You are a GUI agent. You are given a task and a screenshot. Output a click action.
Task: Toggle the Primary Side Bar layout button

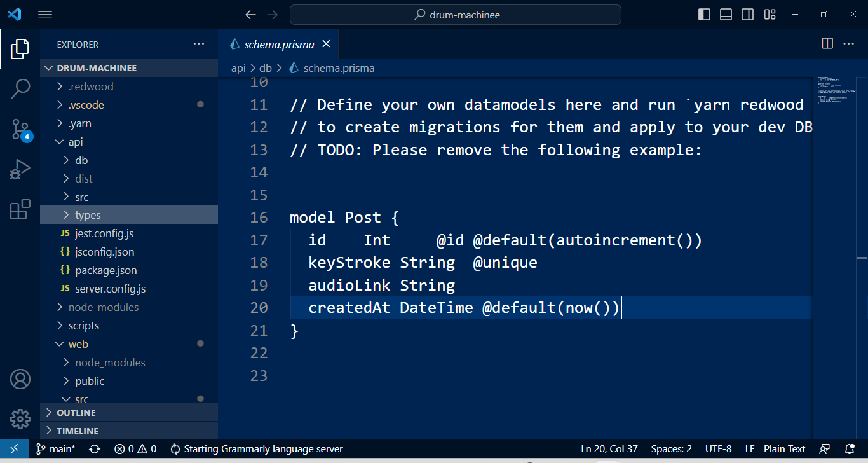click(704, 14)
